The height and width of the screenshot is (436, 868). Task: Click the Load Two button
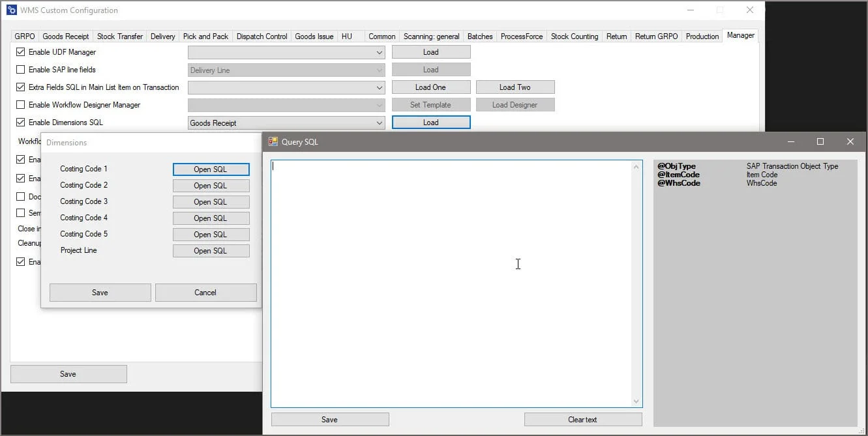(x=515, y=87)
